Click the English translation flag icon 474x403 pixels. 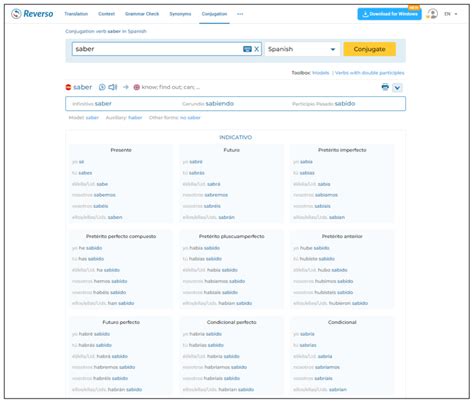(x=136, y=87)
